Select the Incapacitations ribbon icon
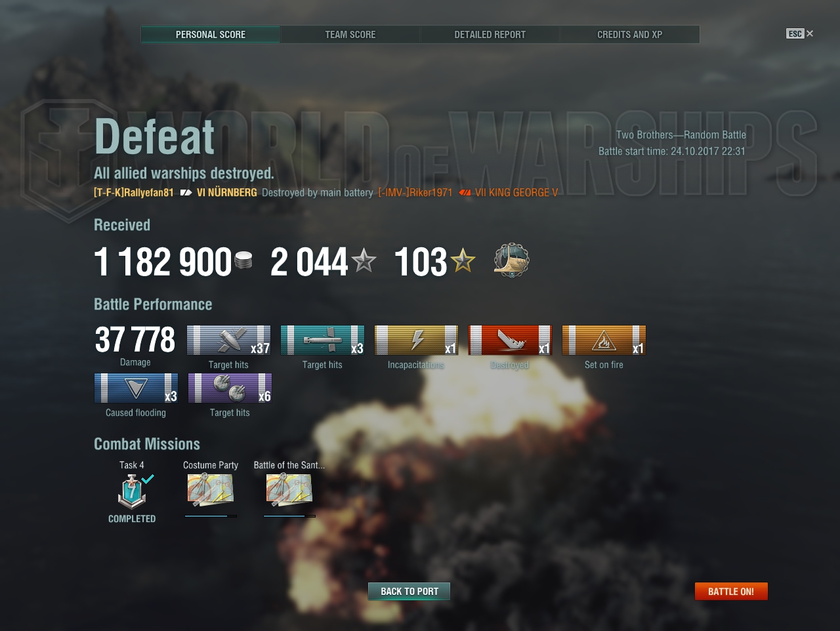The height and width of the screenshot is (631, 840). tap(416, 340)
